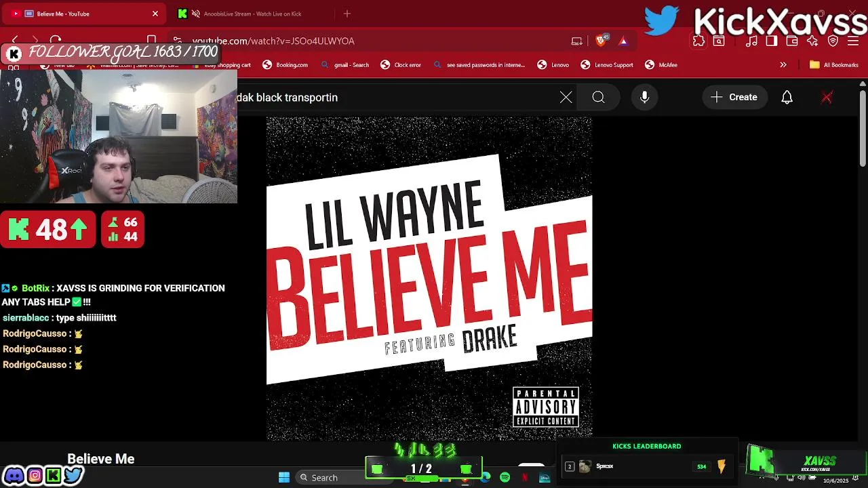Switch to the Believe Me YouTube tab
The width and height of the screenshot is (868, 488).
85,14
